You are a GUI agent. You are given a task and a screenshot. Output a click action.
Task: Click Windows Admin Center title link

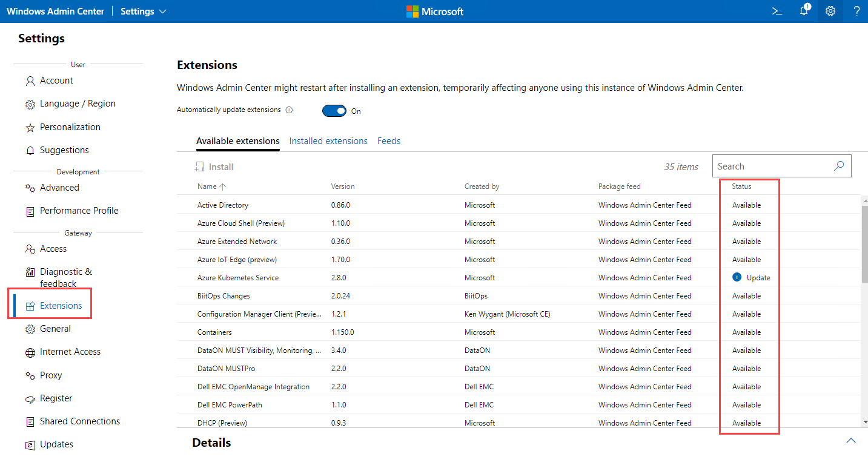point(55,12)
